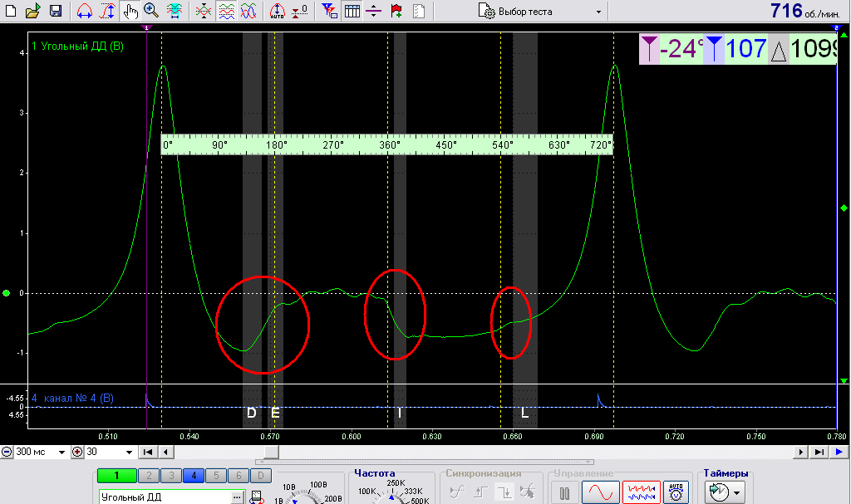Step the view one frame right

coord(800,452)
